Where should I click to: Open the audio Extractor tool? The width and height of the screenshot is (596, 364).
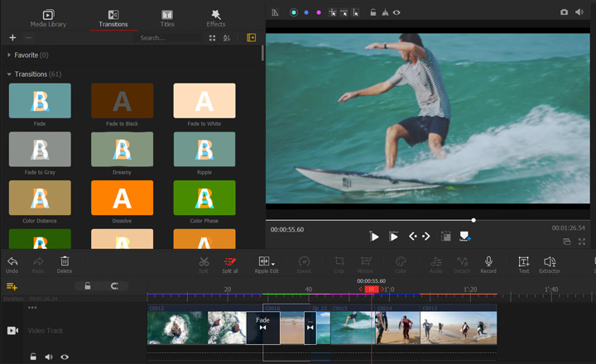[x=550, y=261]
